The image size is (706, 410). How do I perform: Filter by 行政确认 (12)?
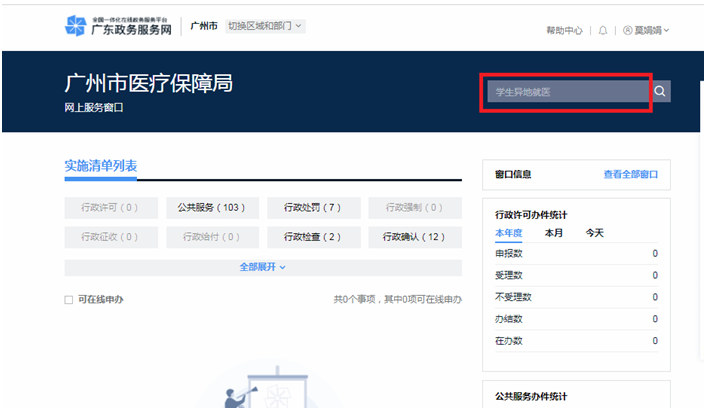414,237
